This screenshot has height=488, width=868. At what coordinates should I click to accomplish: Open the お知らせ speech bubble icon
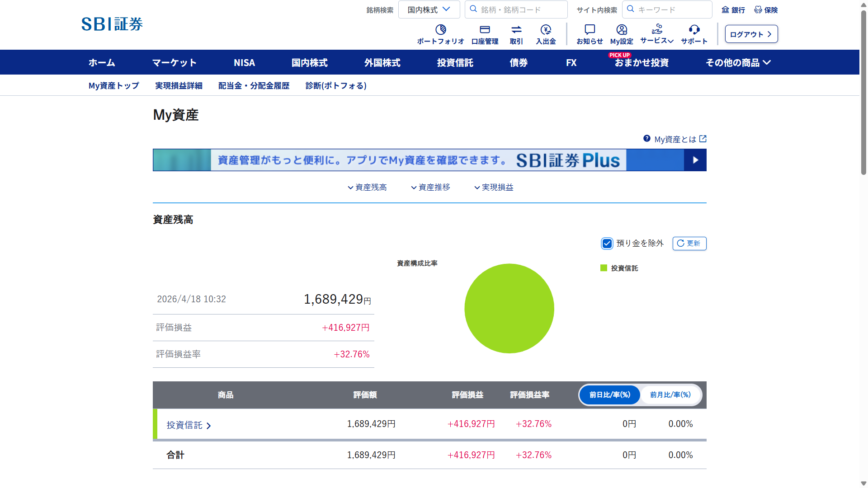point(590,30)
